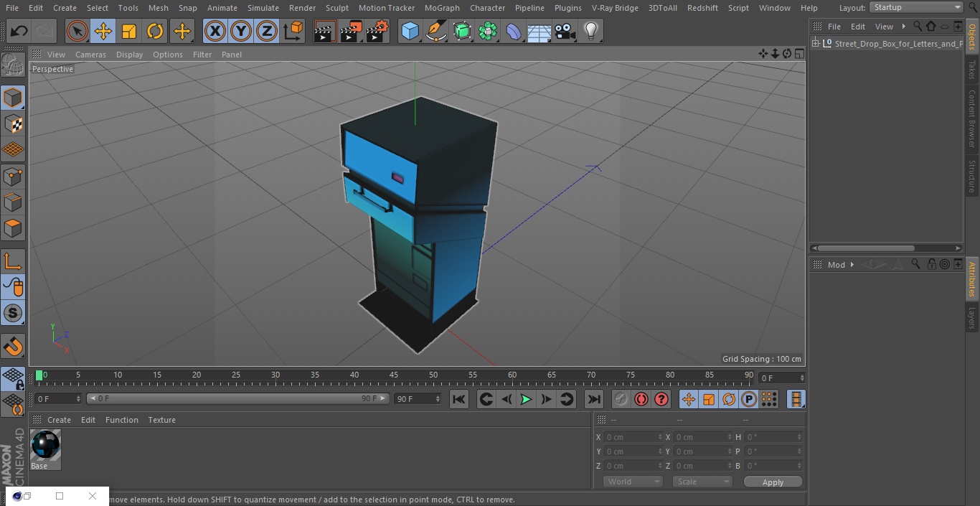Switch to Texture mode icon
Screen dimensions: 980x506
pos(13,123)
